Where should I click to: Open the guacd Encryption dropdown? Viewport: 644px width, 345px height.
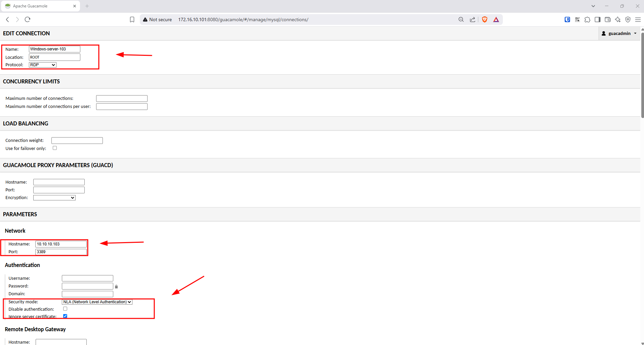coord(54,198)
